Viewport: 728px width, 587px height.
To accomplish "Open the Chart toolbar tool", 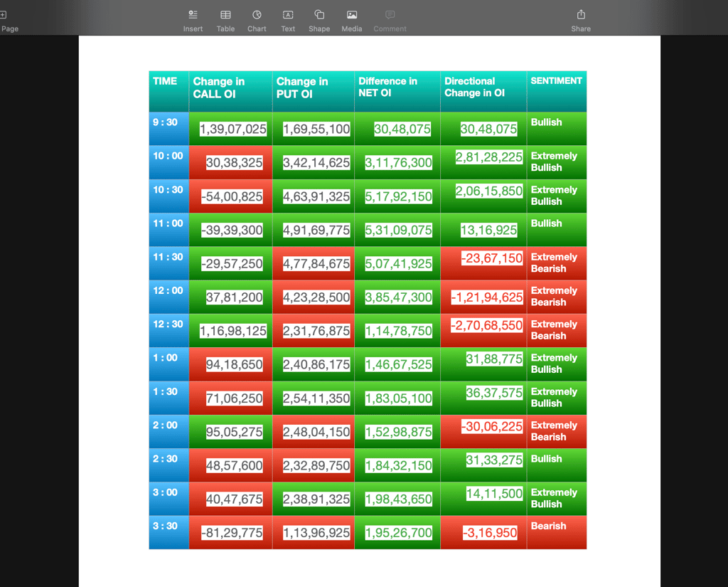I will 257,21.
